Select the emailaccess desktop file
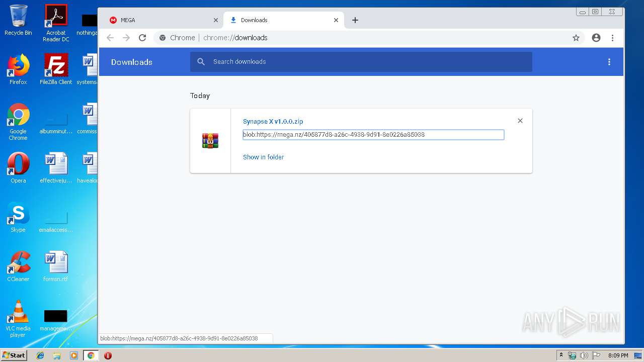Viewport: 644px width, 362px height. 56,220
